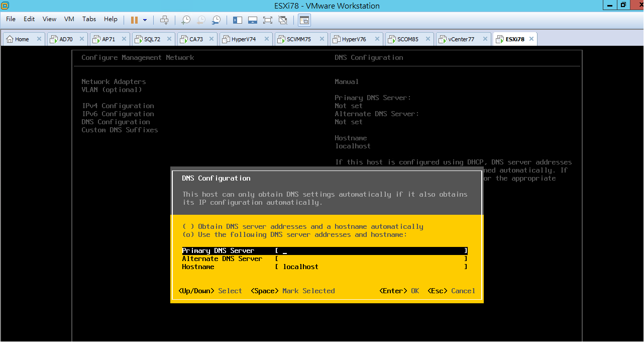Select IPv6 Configuration entry
Screen dimensions: 644x342
[118, 114]
